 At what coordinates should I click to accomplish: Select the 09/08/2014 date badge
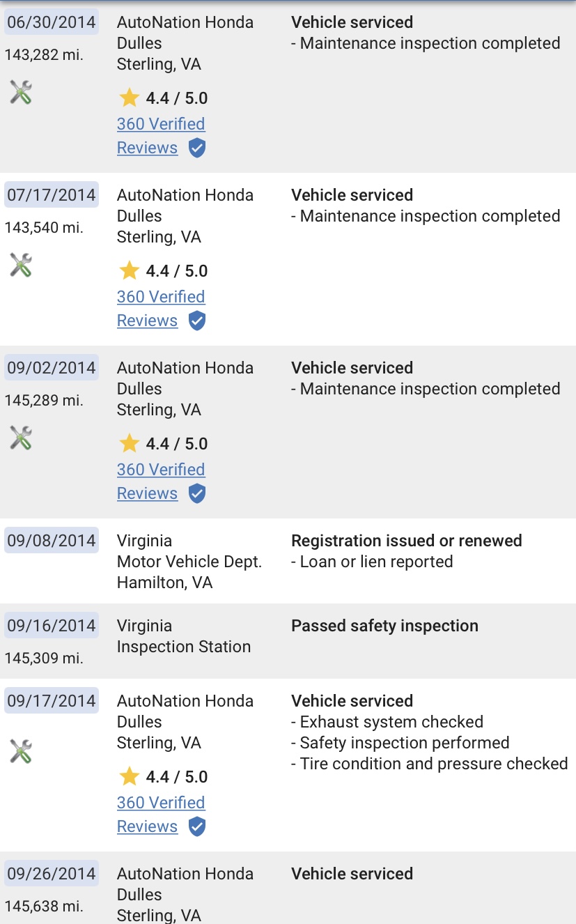tap(52, 540)
